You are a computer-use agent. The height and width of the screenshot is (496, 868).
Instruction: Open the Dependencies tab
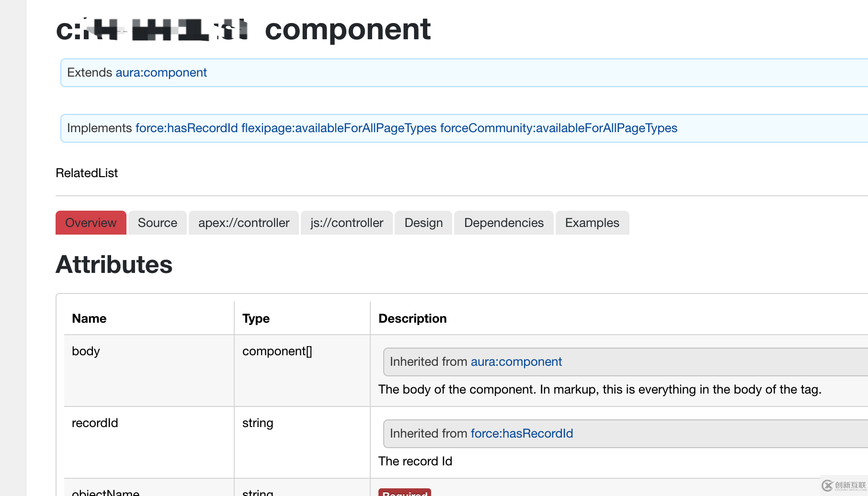(x=504, y=223)
